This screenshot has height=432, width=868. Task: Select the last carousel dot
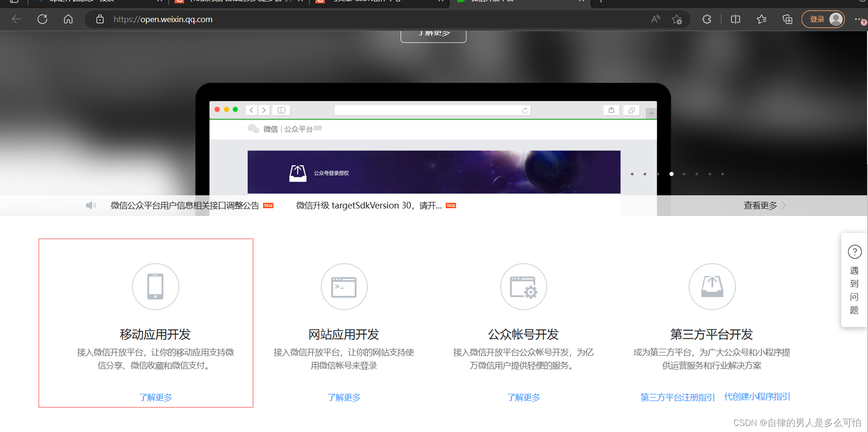point(723,174)
